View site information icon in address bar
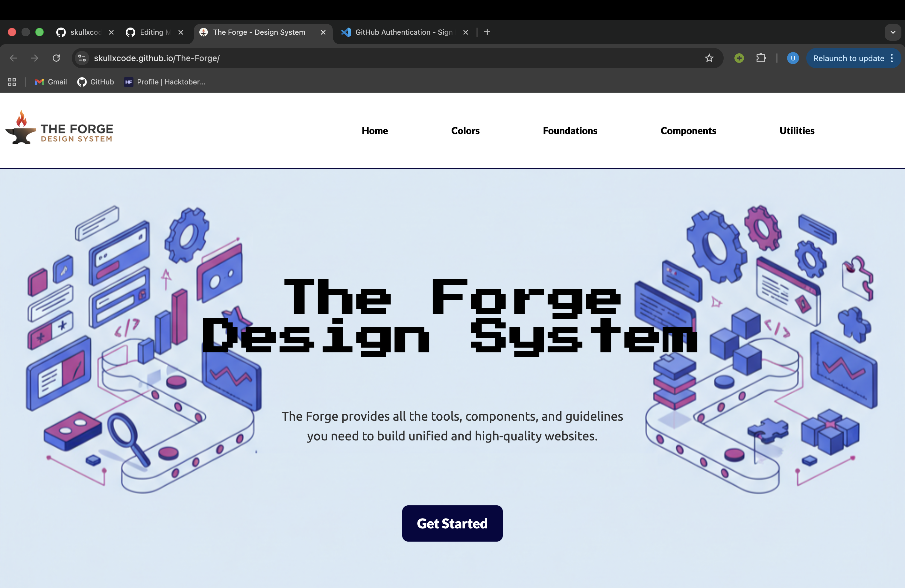 (x=82, y=58)
